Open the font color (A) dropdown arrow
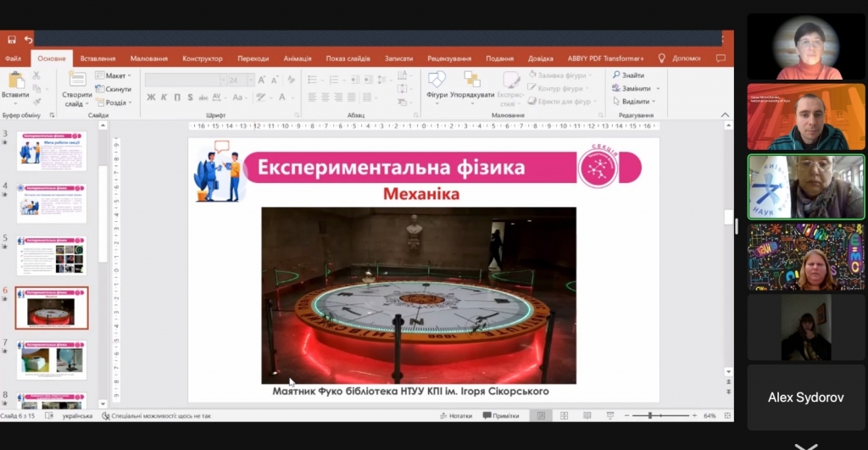 click(x=293, y=97)
